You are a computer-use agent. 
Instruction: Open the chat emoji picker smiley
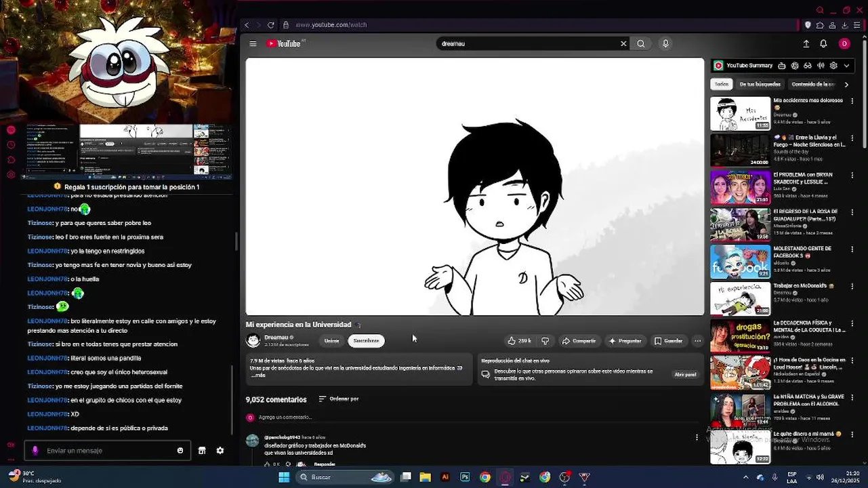tap(180, 451)
